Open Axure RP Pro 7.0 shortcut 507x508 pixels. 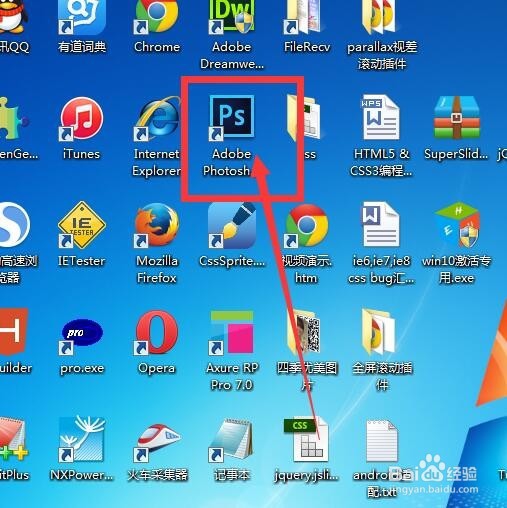click(x=232, y=332)
